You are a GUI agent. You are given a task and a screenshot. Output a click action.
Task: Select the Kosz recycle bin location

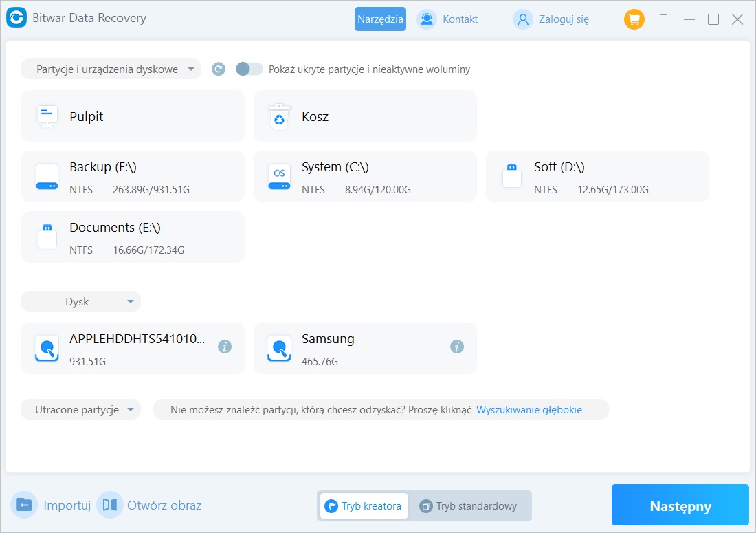tap(365, 116)
